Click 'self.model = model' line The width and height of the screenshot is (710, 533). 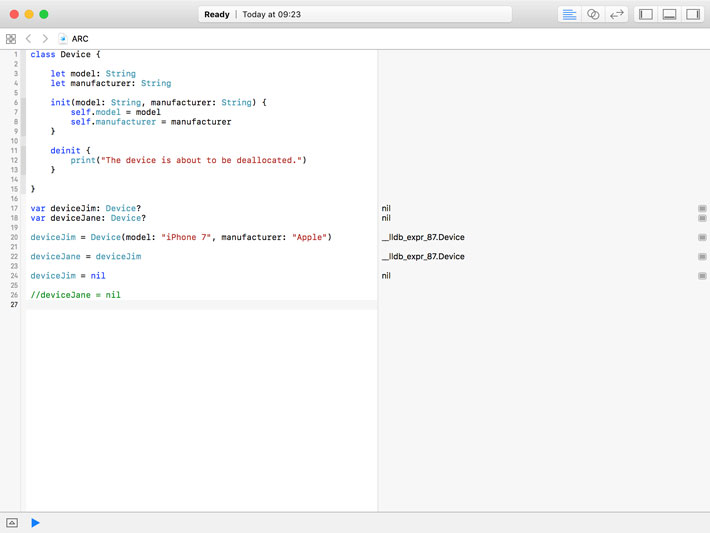point(115,112)
